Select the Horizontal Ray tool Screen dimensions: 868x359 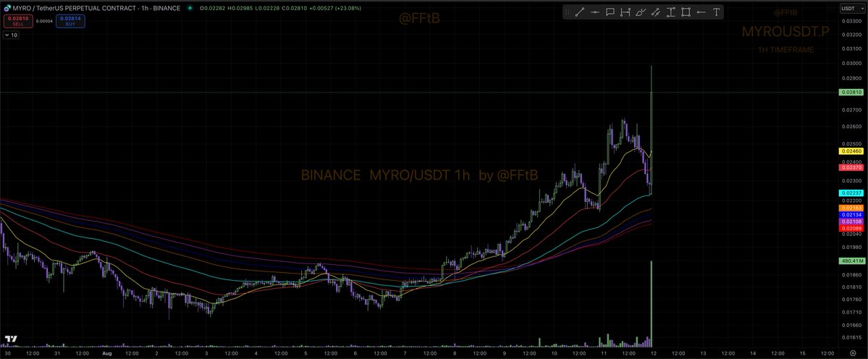coord(701,12)
